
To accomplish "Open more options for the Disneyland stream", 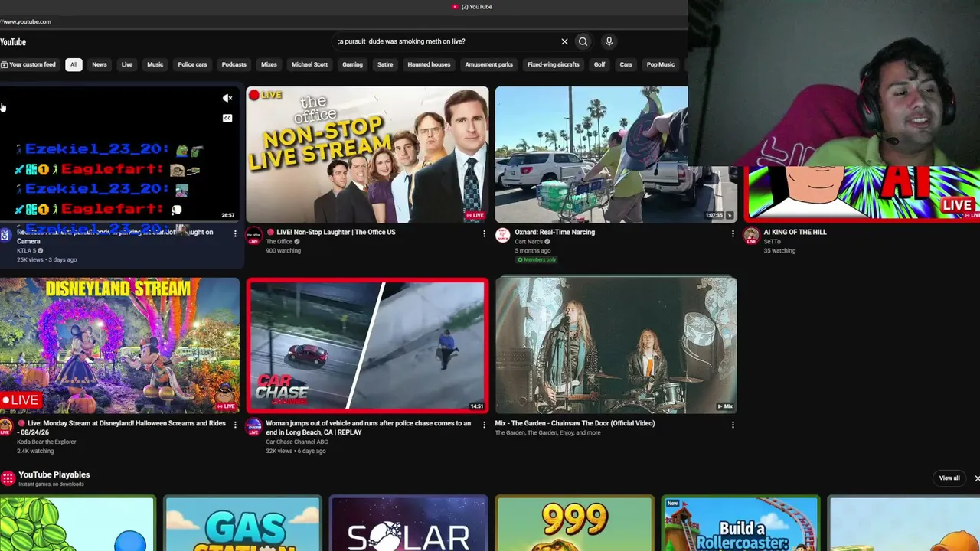I will (x=235, y=425).
